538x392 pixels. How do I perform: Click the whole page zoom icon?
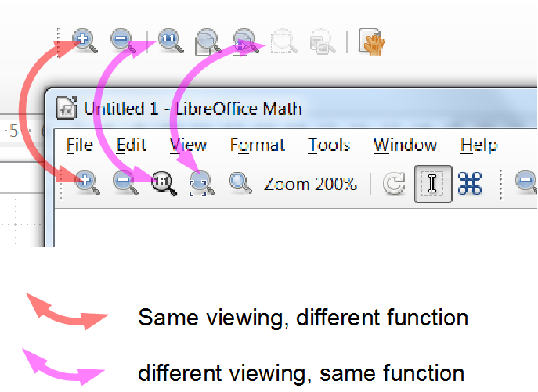click(x=208, y=41)
